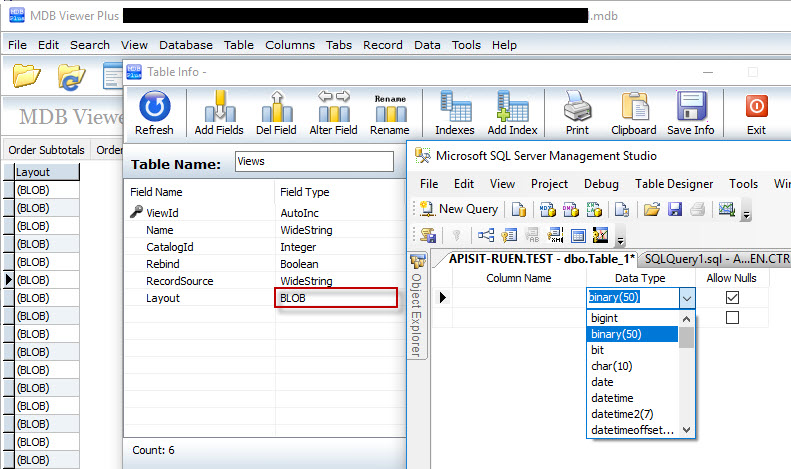Select the RecordSource field row
The image size is (791, 469).
pyautogui.click(x=265, y=281)
